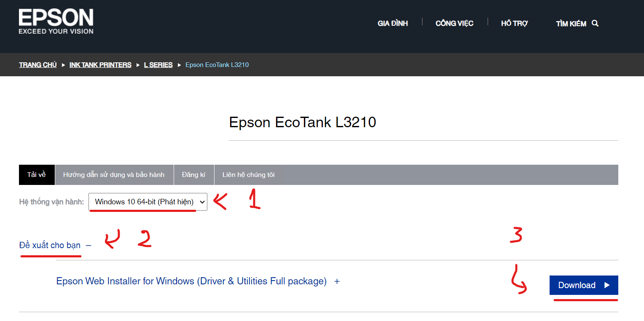Open INK TANK PRINTERS breadcrumb link
The image size is (644, 321).
click(x=100, y=65)
